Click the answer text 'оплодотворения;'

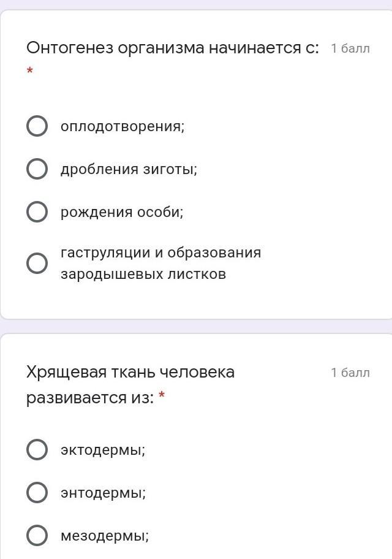tap(122, 126)
